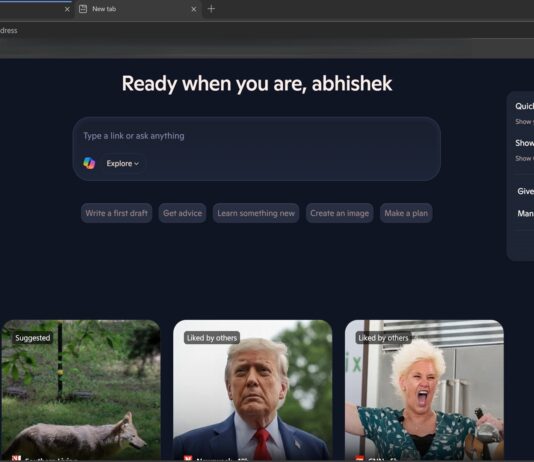Click the New tab page icon
Image resolution: width=534 pixels, height=462 pixels.
(x=83, y=9)
